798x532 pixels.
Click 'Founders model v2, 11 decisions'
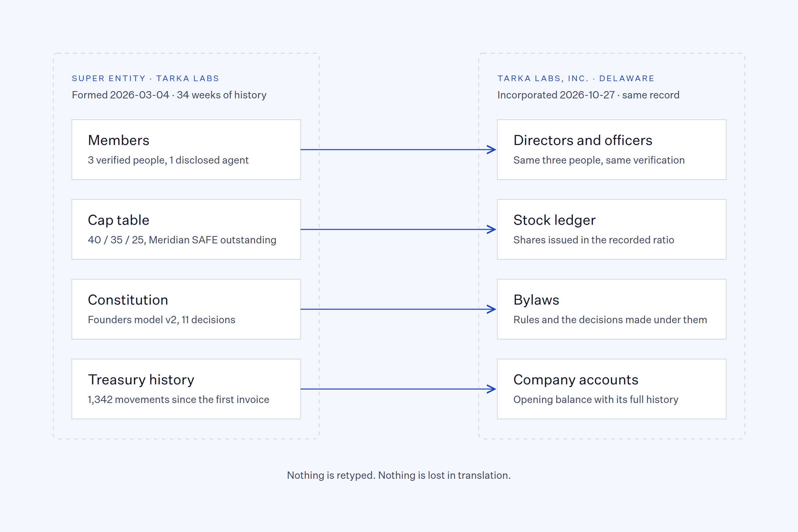(162, 320)
